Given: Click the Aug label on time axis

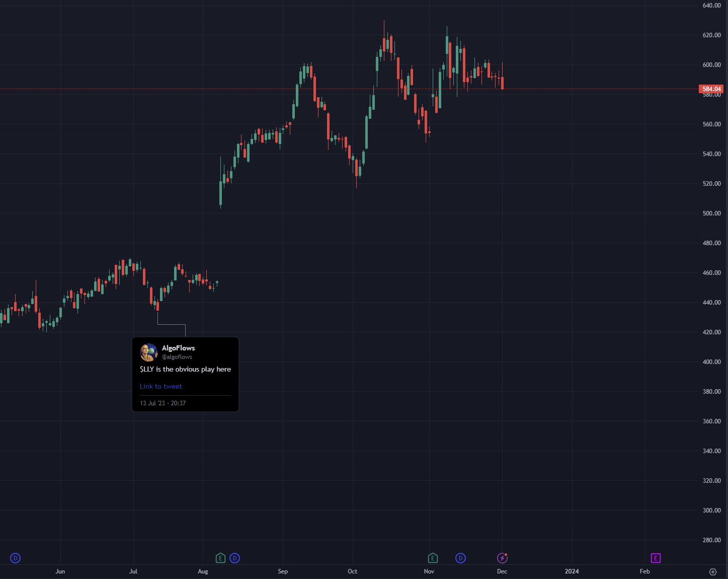Looking at the screenshot, I should point(203,571).
